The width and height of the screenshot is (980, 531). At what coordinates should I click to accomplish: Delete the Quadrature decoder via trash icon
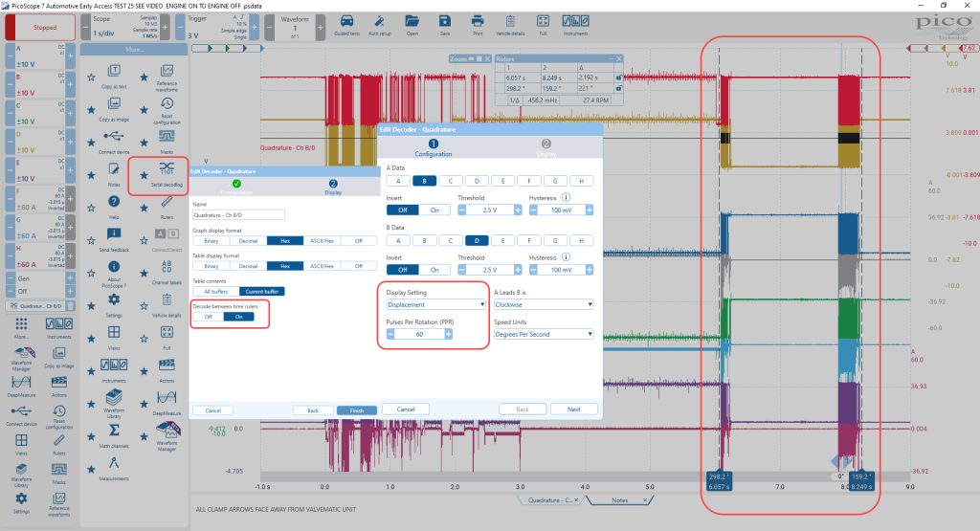click(71, 305)
